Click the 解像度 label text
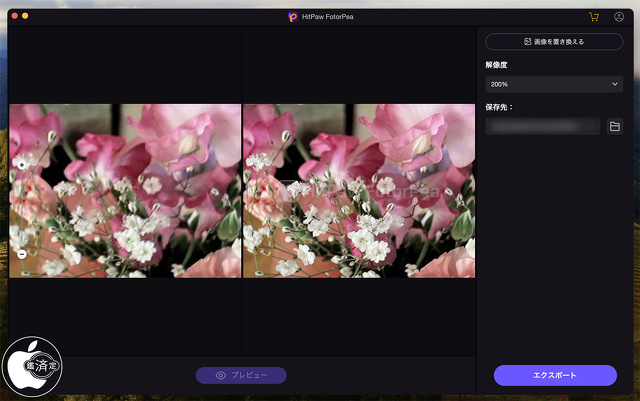 [x=497, y=63]
